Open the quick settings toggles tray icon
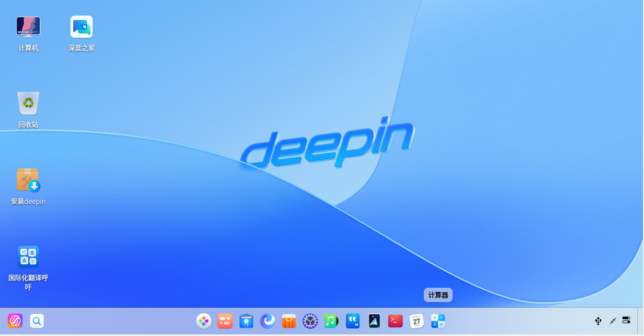The height and width of the screenshot is (336, 644). pyautogui.click(x=626, y=320)
